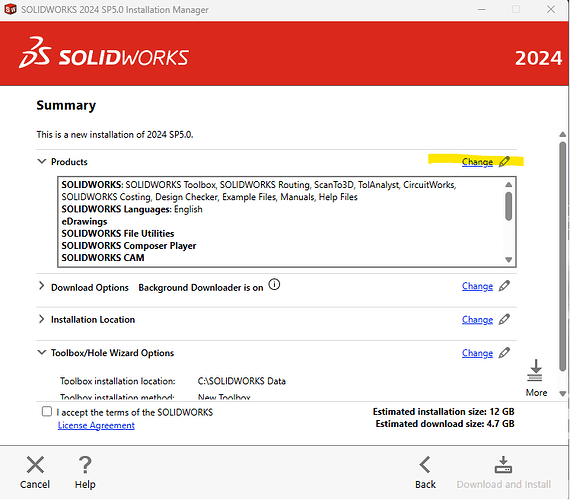Click the Cancel X icon
Screen dimensions: 570x500
coord(35,465)
